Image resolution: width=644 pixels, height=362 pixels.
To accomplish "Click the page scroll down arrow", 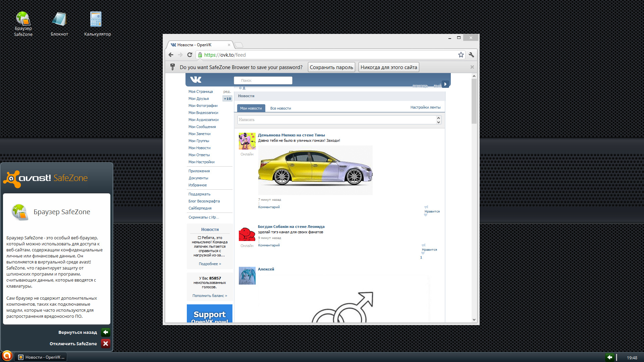I will [474, 319].
